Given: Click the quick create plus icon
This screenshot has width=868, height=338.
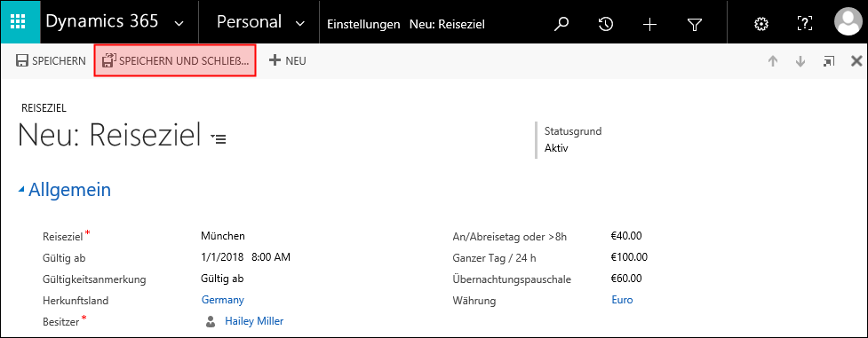Looking at the screenshot, I should pyautogui.click(x=649, y=24).
